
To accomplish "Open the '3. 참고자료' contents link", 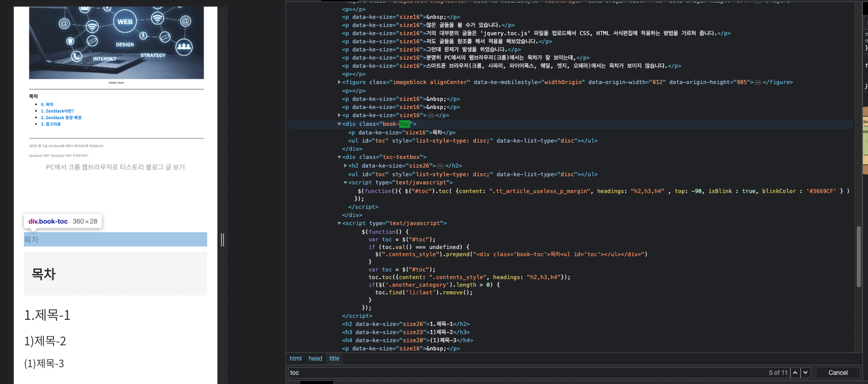I will 50,124.
